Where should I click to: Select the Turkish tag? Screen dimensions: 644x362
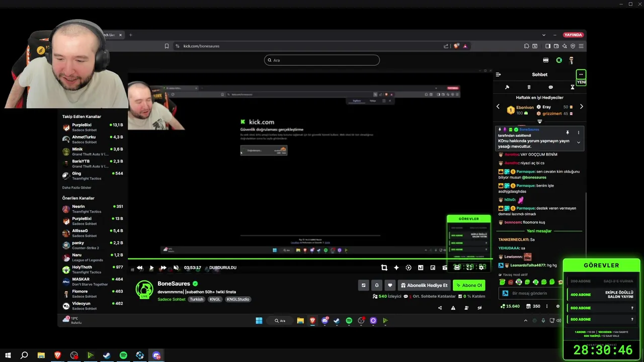point(196,299)
